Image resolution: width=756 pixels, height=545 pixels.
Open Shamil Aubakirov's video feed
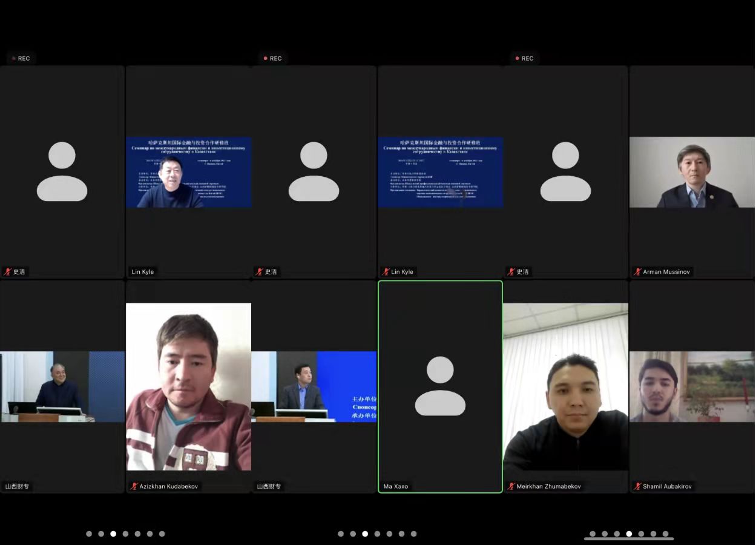pyautogui.click(x=692, y=386)
